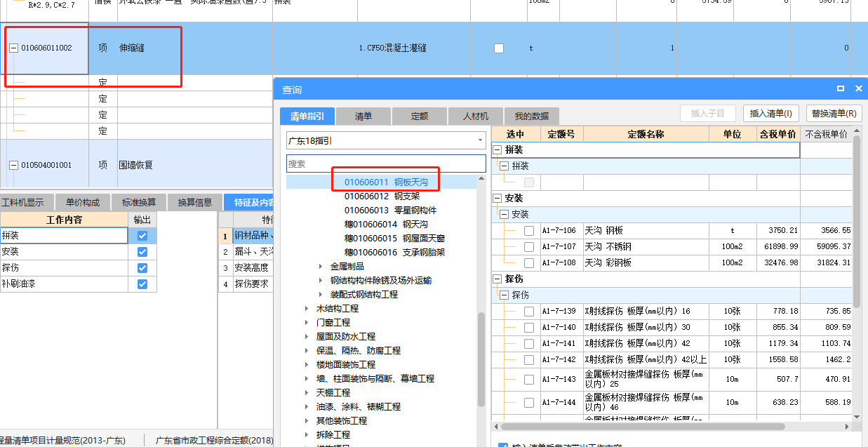The width and height of the screenshot is (868, 447).
Task: Check the A1-7-140 X射线探伤 box
Action: coord(529,327)
